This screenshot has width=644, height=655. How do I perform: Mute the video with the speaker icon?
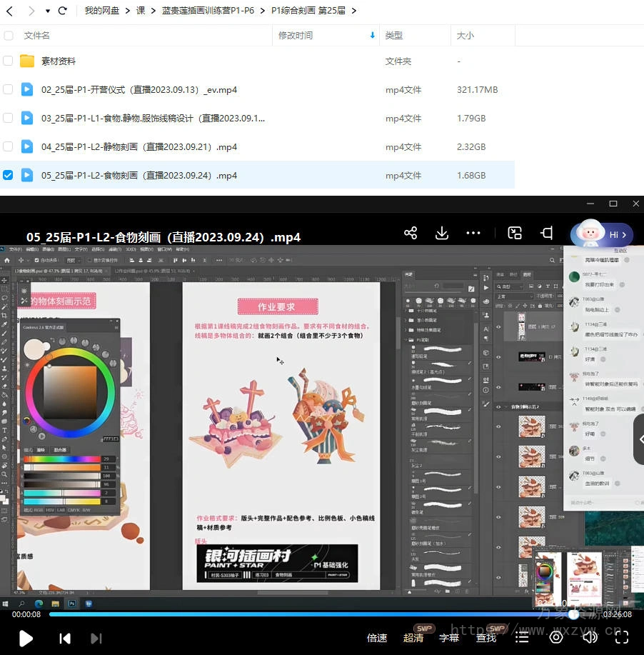[590, 637]
